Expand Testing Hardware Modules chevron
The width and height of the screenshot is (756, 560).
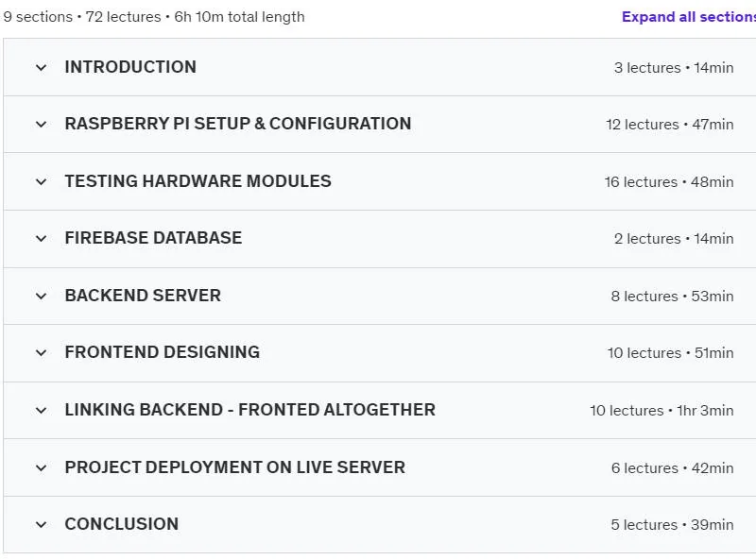pyautogui.click(x=41, y=181)
